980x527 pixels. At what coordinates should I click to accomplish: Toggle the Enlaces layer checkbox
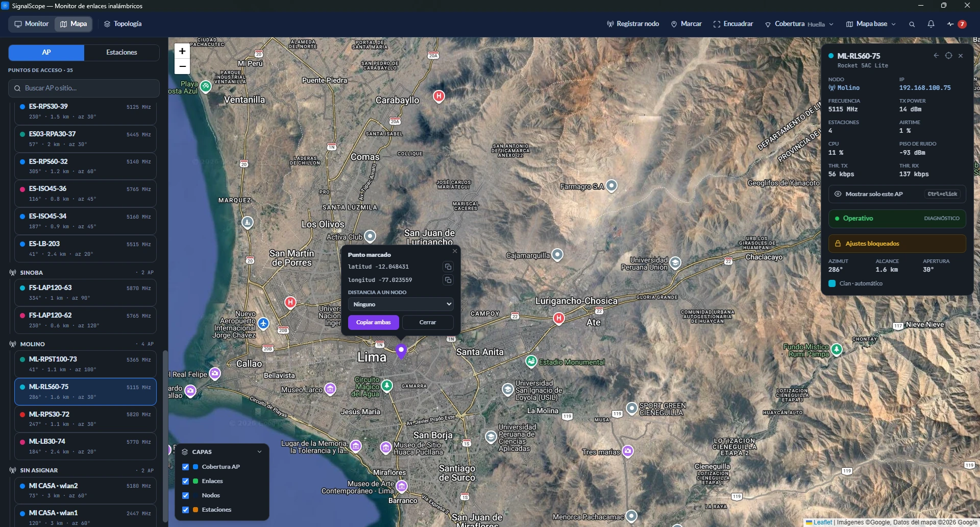(x=186, y=481)
